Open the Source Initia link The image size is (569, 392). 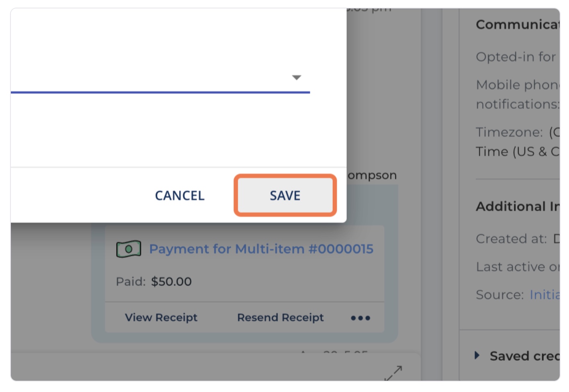tap(544, 295)
